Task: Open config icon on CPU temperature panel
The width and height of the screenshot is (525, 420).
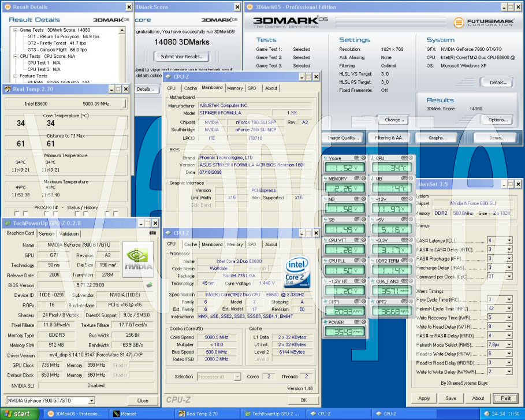Action: coord(404,158)
